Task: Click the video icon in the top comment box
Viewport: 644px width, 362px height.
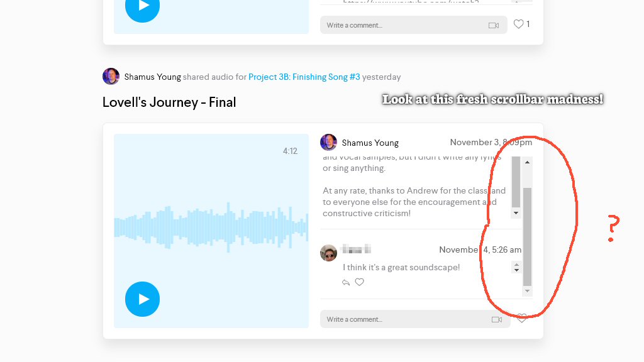Action: pyautogui.click(x=494, y=25)
